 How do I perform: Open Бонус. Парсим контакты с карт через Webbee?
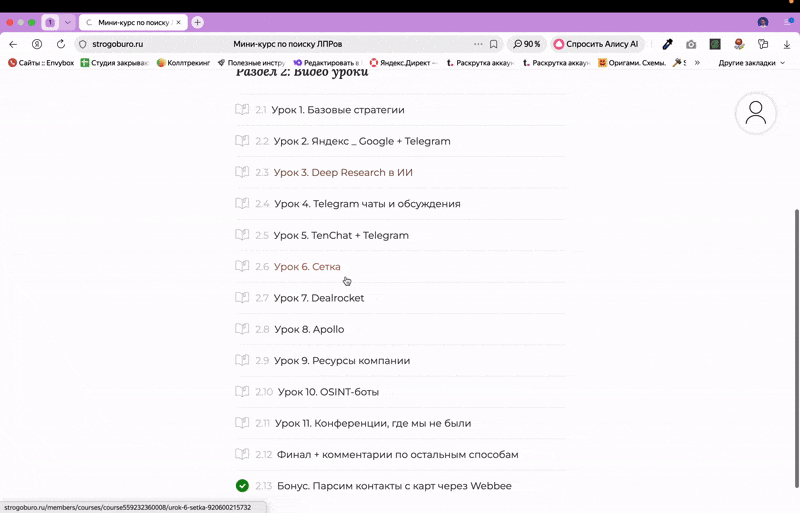point(394,486)
